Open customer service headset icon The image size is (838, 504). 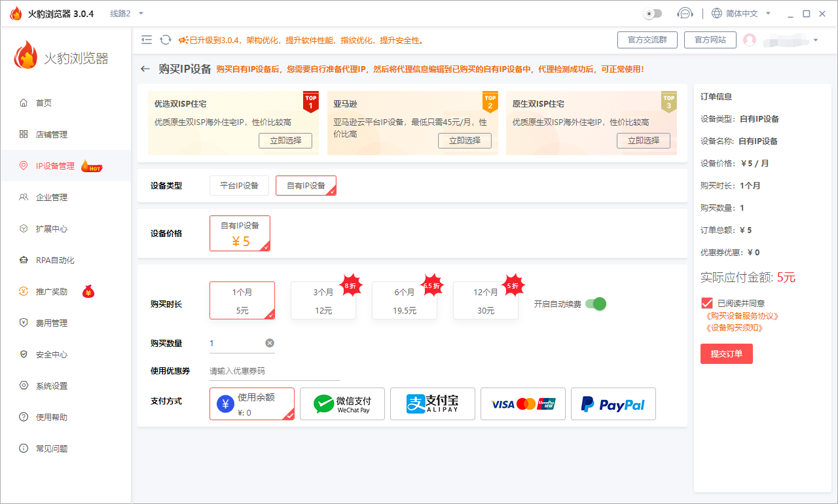pos(685,13)
